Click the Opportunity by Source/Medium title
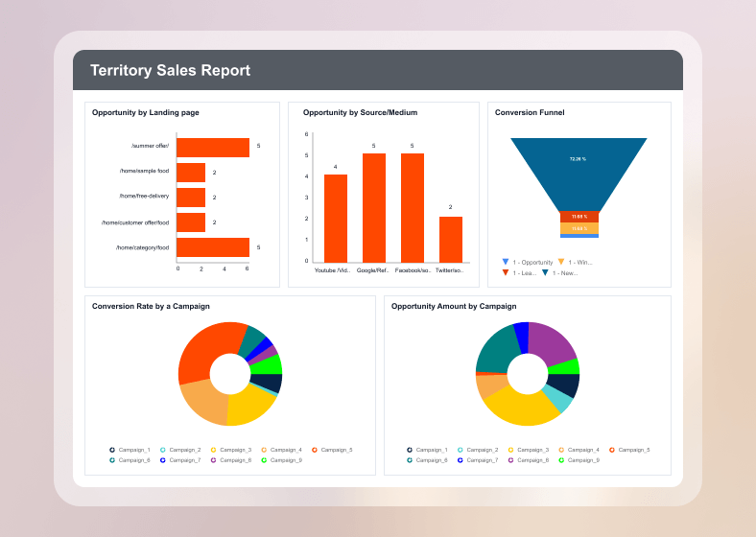This screenshot has height=537, width=756. click(x=360, y=112)
